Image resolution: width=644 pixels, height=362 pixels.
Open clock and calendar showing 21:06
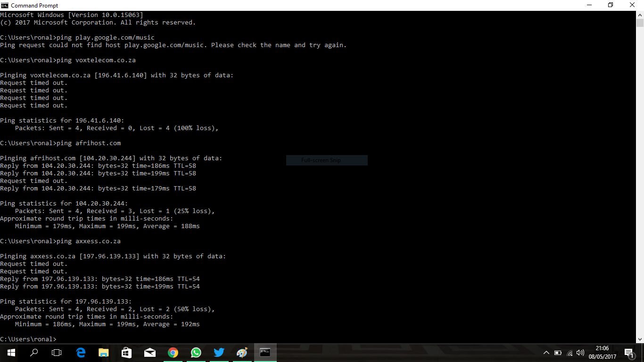coord(602,353)
